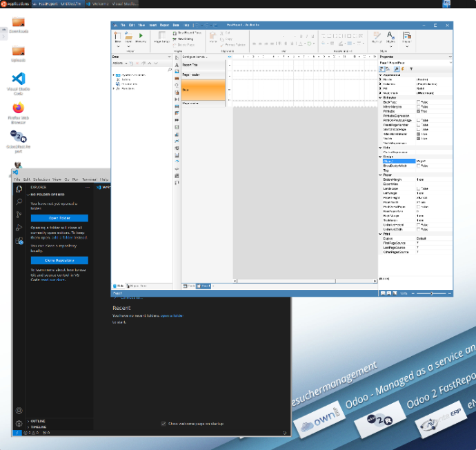This screenshot has height=450, width=476.
Task: Click the Clone Repository button
Action: pyautogui.click(x=59, y=260)
